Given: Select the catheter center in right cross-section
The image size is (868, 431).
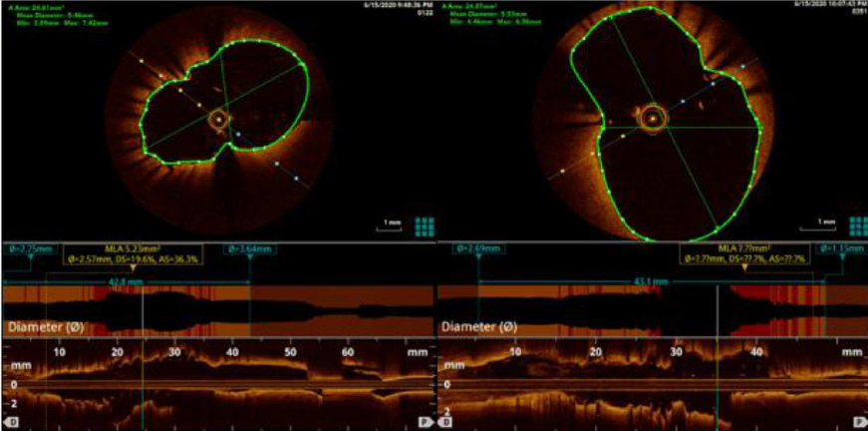Looking at the screenshot, I should [655, 118].
